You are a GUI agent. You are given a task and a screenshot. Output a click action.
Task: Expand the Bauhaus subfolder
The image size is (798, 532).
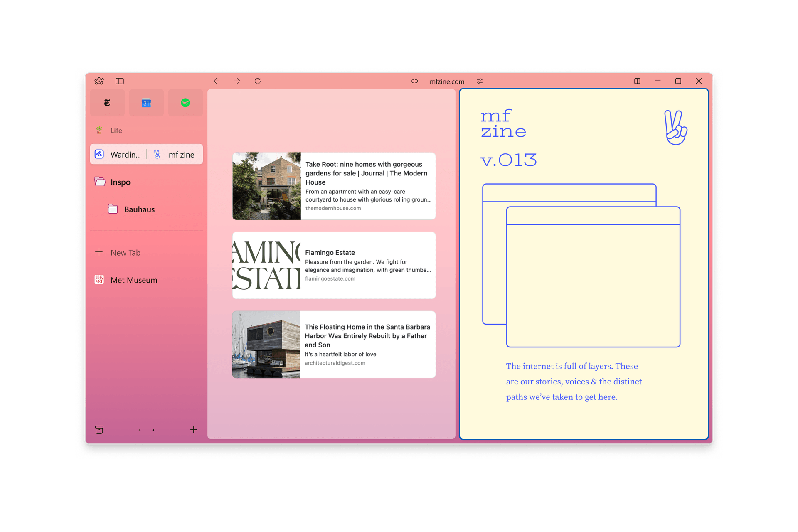tap(139, 209)
